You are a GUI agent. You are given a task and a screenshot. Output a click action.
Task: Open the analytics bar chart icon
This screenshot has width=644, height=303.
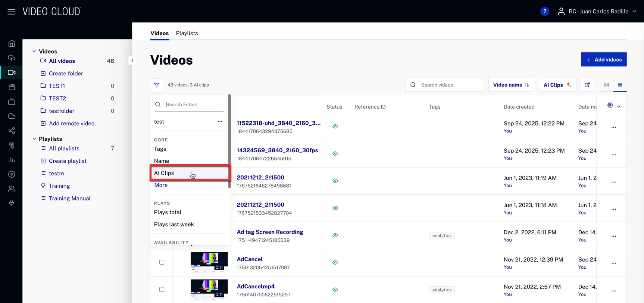pyautogui.click(x=12, y=160)
